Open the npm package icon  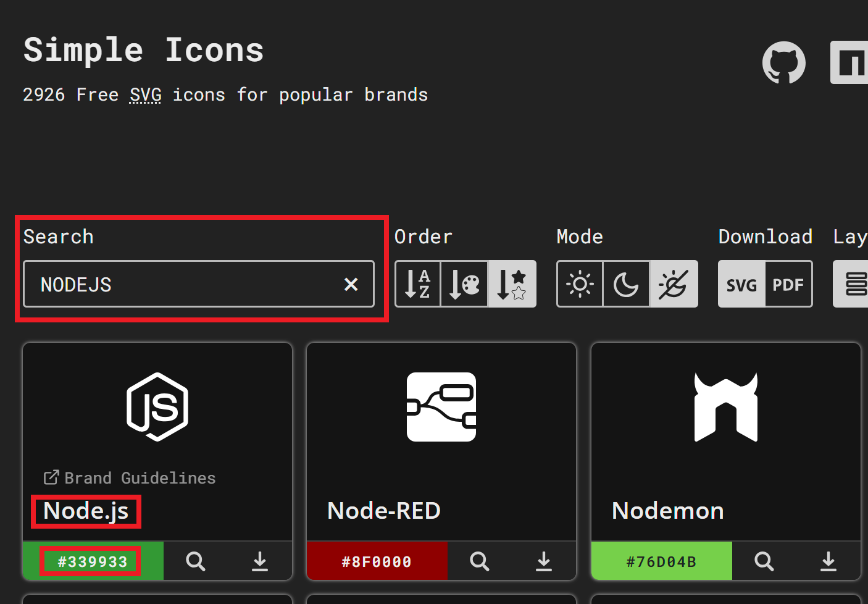point(849,62)
